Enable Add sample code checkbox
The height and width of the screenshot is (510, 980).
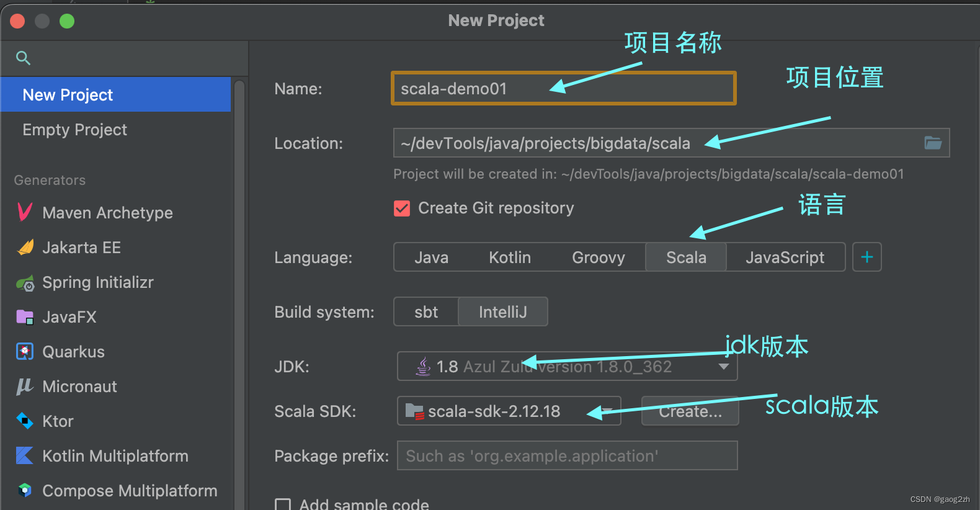point(283,504)
